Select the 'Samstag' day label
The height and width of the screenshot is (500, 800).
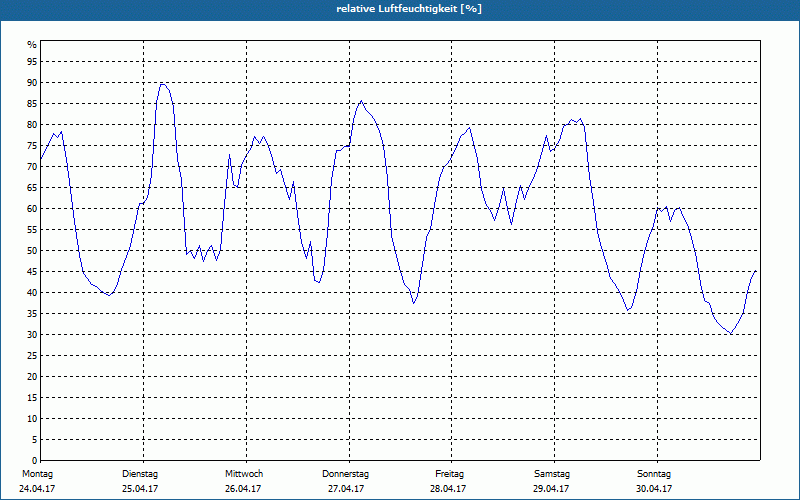(552, 474)
